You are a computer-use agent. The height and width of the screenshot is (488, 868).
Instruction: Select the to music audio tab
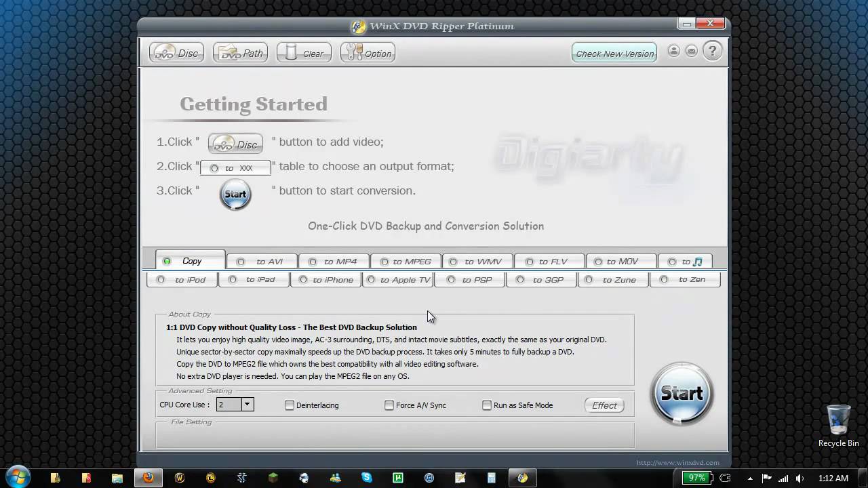point(685,262)
